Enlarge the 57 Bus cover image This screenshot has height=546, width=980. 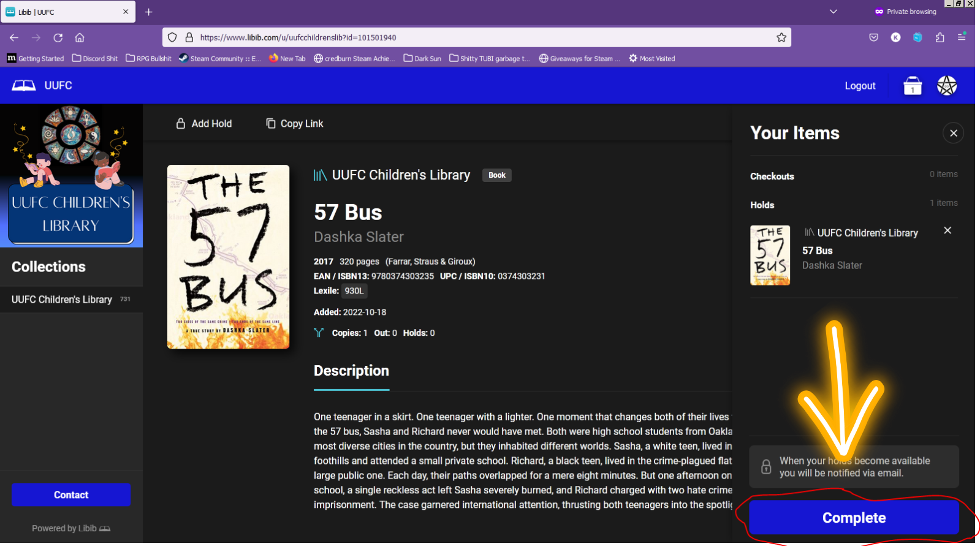[x=228, y=257]
